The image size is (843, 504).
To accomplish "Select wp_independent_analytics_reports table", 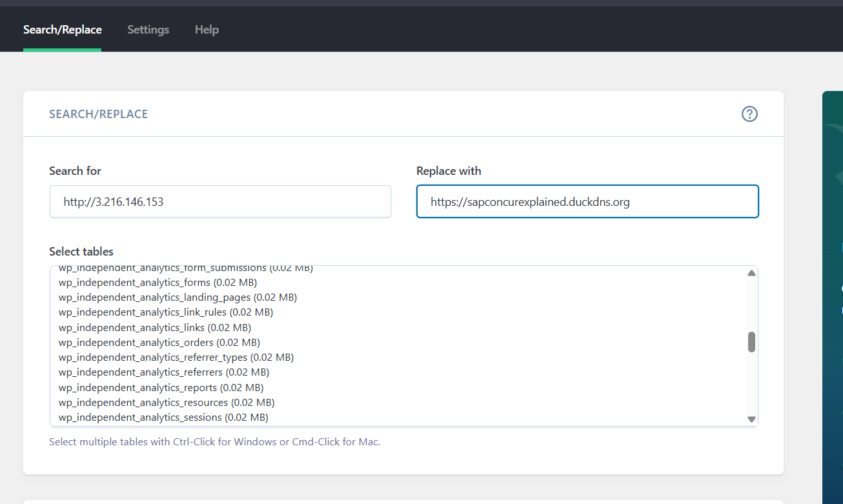I will tap(161, 388).
